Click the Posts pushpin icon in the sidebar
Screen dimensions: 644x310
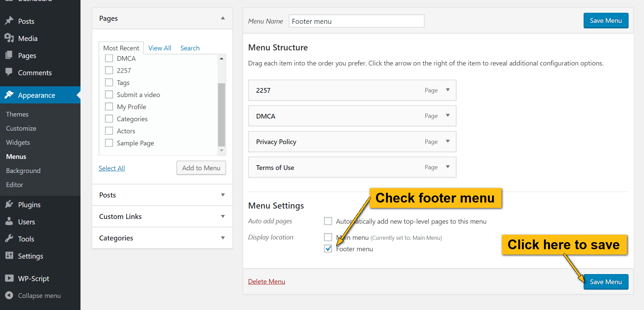coord(9,21)
